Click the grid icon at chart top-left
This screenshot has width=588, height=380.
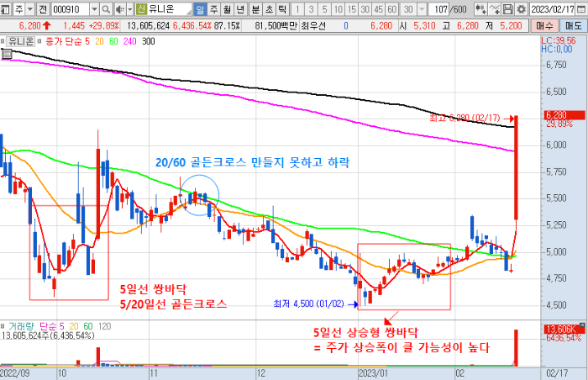tap(7, 54)
